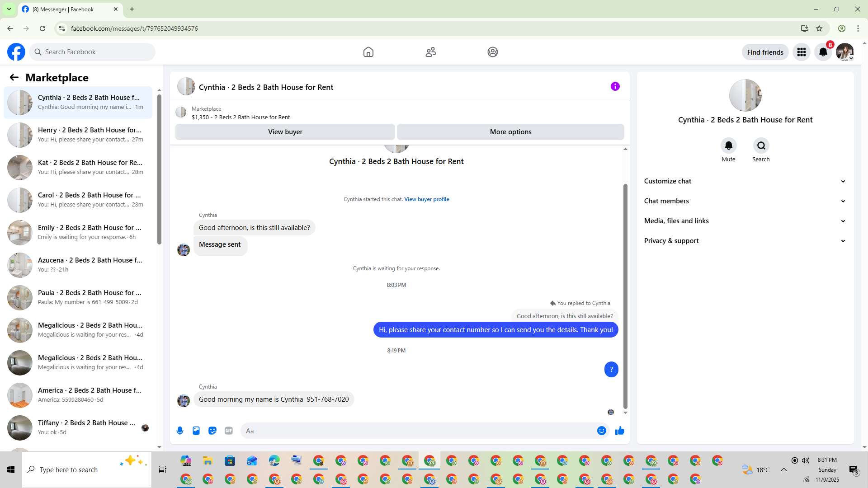The image size is (868, 488).
Task: Attach a photo or file icon
Action: 196,431
